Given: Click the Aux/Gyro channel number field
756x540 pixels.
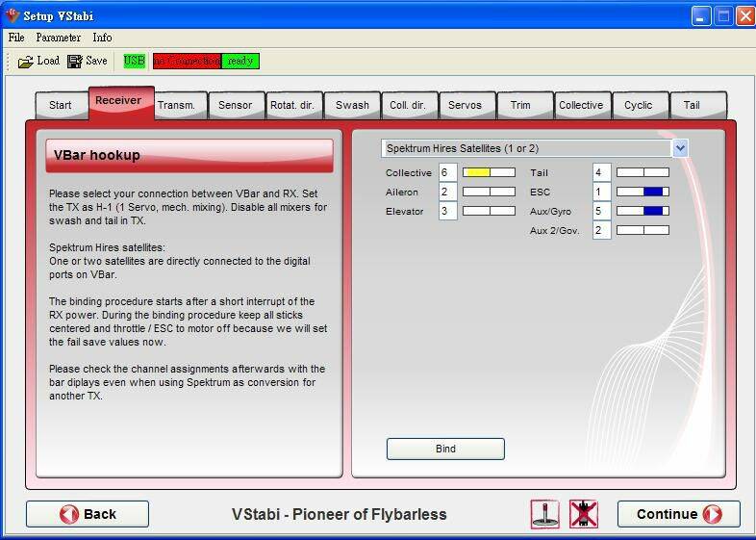Looking at the screenshot, I should click(x=602, y=211).
